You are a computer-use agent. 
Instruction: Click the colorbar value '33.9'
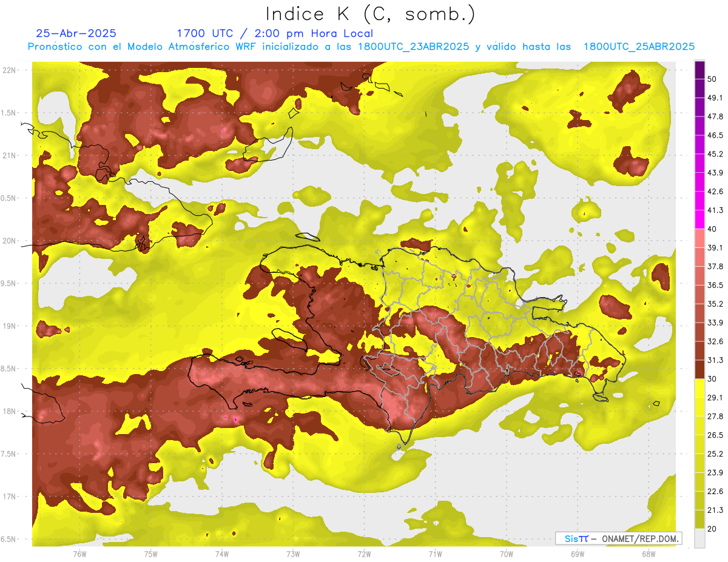pos(715,323)
